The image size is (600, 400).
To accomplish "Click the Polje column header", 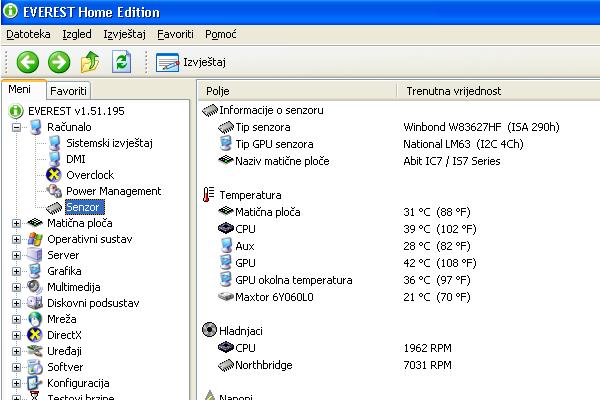I will (218, 90).
